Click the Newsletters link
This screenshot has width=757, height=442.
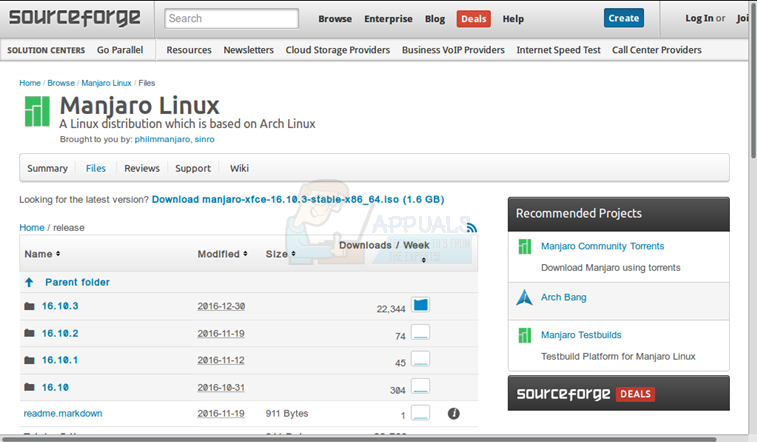pos(249,50)
